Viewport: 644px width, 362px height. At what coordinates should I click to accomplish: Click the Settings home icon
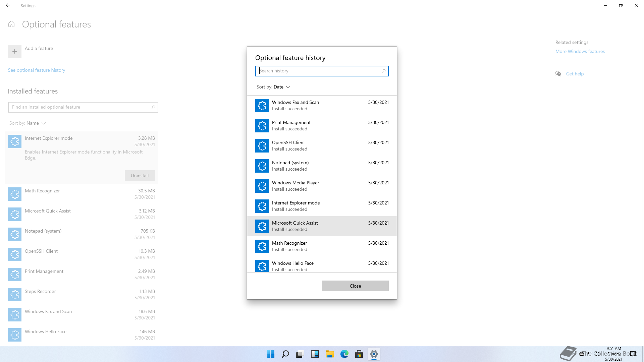pyautogui.click(x=11, y=24)
